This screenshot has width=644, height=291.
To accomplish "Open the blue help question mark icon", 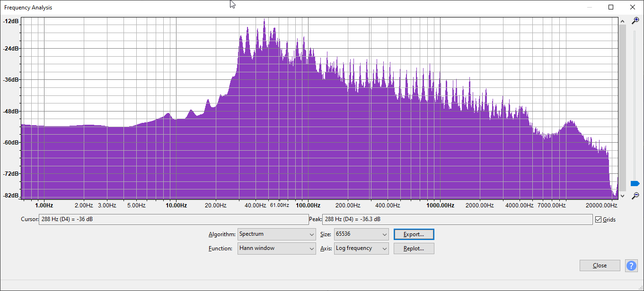I will (x=631, y=265).
